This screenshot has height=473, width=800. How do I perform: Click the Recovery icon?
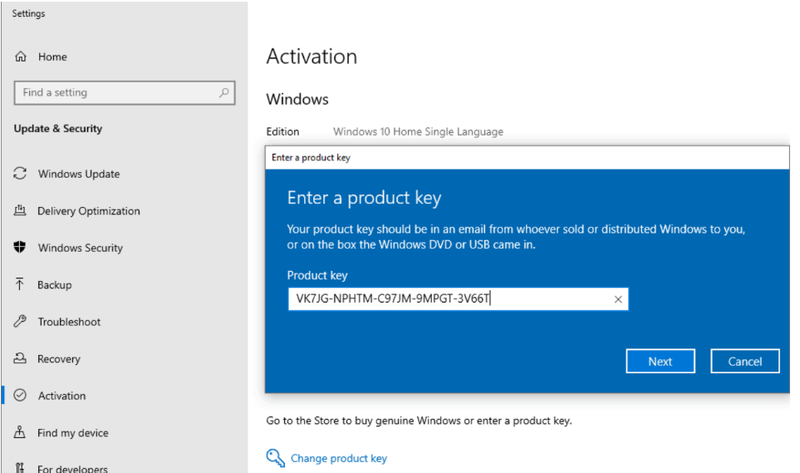point(20,358)
